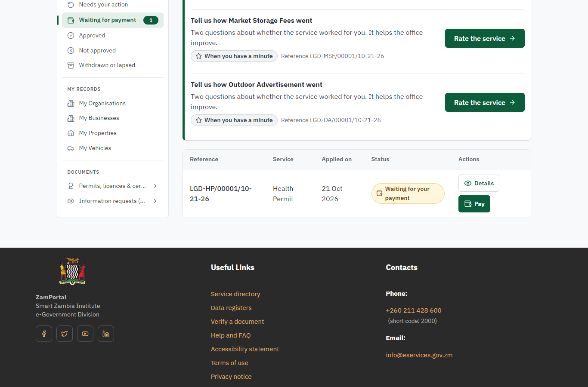Open Accessibility statement link
588x387 pixels.
pos(245,349)
